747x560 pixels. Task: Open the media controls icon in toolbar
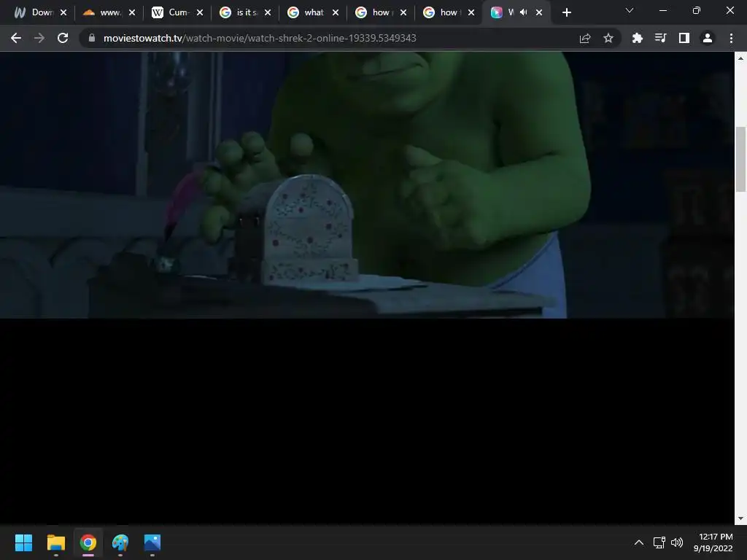pos(660,38)
